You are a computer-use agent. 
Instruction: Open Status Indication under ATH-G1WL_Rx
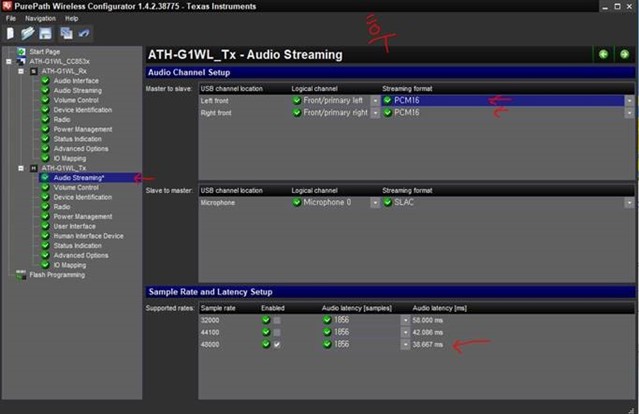pyautogui.click(x=77, y=139)
